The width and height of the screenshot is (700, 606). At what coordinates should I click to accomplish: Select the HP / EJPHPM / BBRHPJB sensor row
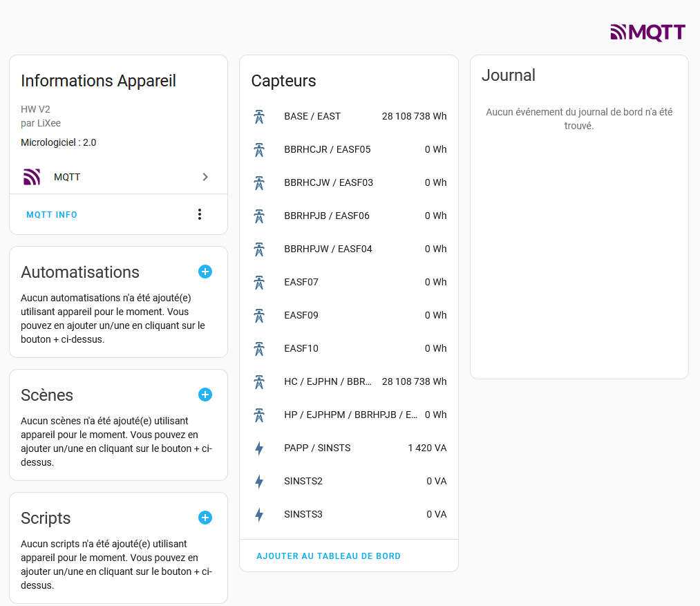349,415
